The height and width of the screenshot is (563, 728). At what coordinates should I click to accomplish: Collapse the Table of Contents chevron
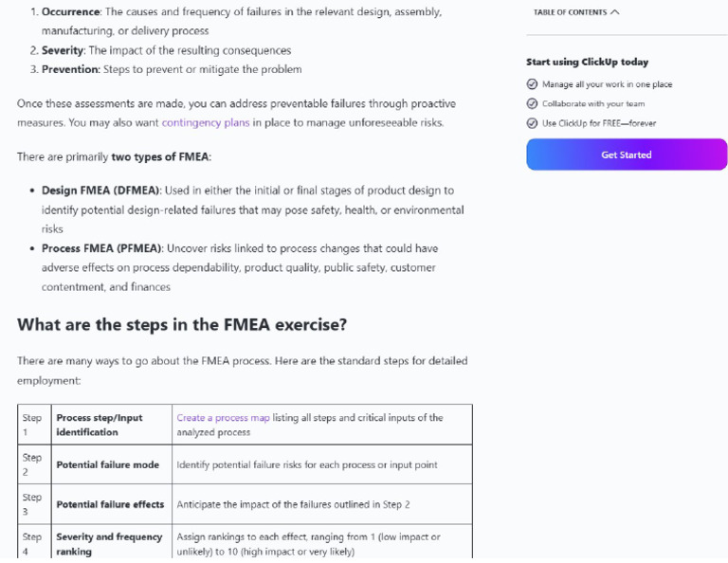click(x=614, y=12)
